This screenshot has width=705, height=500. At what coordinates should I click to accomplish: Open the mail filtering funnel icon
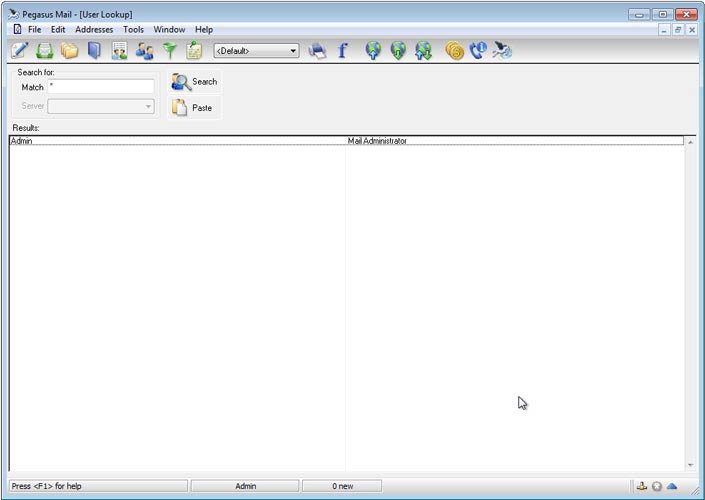point(170,50)
